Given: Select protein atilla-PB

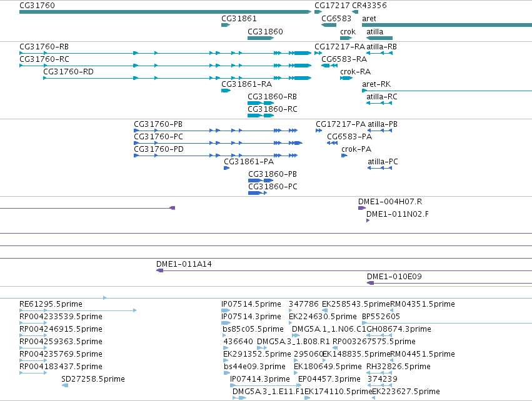Looking at the screenshot, I should [x=380, y=131].
